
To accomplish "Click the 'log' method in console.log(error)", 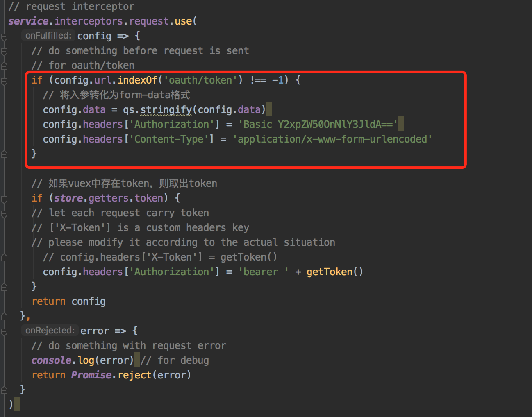I will tap(86, 360).
